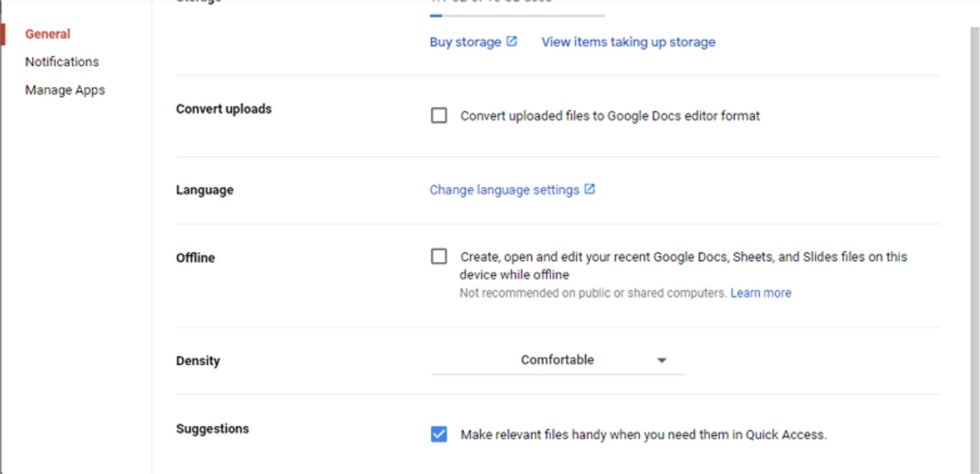Viewport: 980px width, 474px height.
Task: Click the external-link icon after Change language settings
Action: [590, 189]
